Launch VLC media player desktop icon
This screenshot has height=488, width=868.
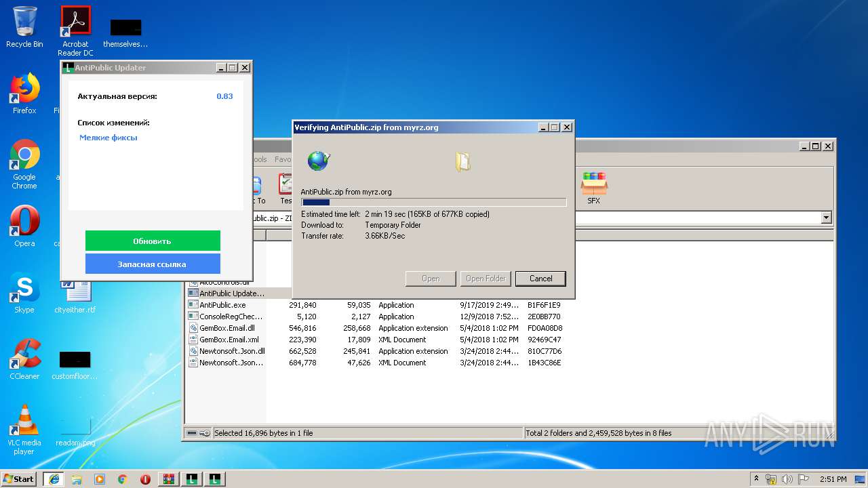point(24,430)
